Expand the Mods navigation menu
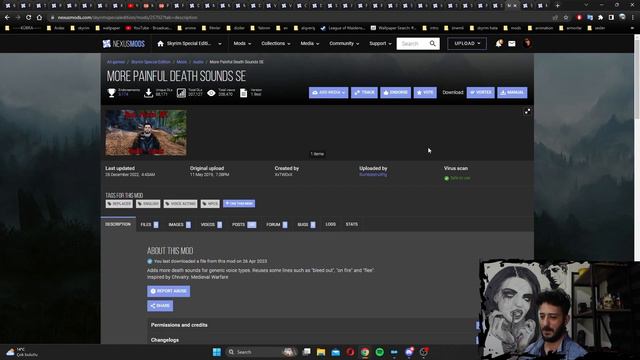 point(242,44)
